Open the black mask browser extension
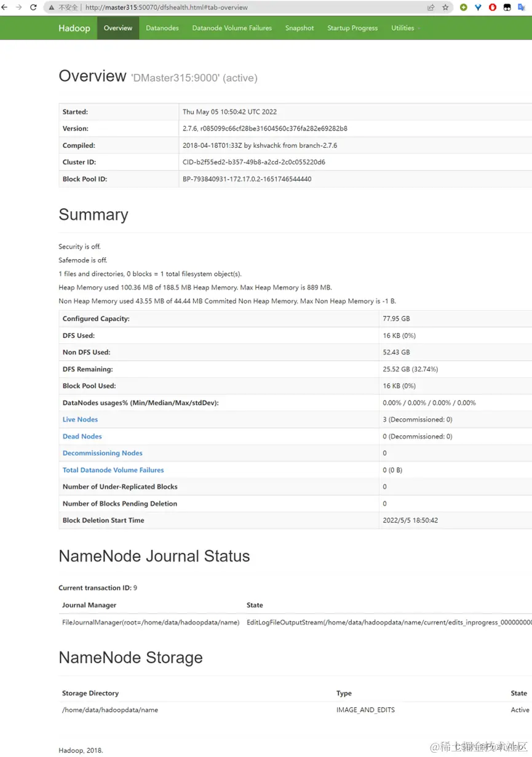This screenshot has height=757, width=532. (507, 7)
